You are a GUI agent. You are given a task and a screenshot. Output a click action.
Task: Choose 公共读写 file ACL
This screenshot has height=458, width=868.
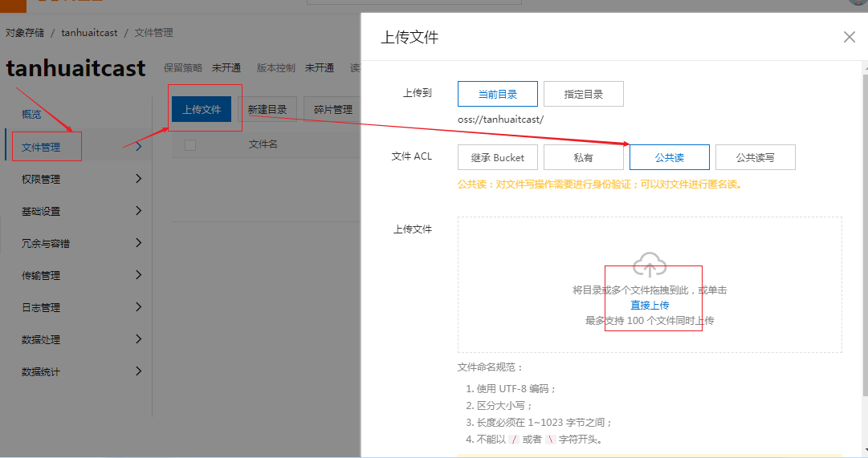[x=755, y=158]
